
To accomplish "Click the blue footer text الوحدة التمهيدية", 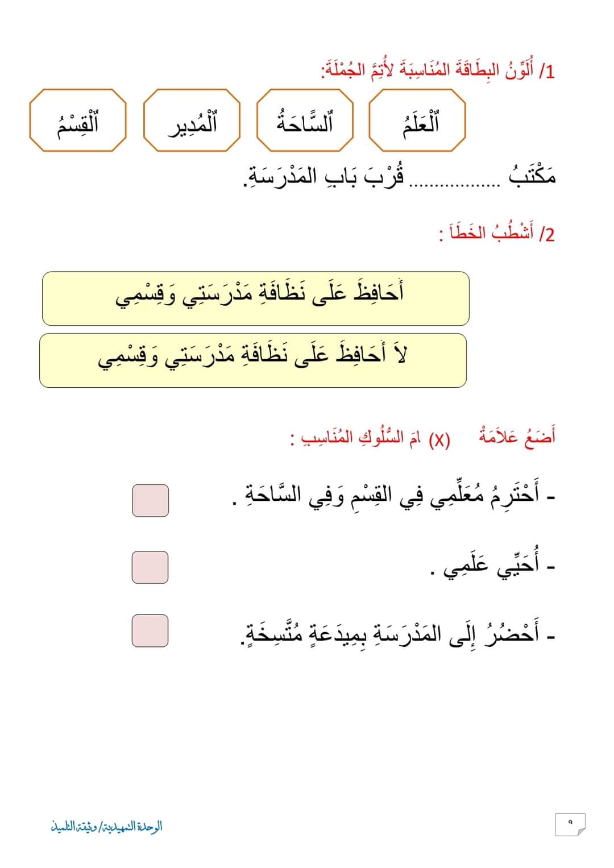I will [107, 826].
